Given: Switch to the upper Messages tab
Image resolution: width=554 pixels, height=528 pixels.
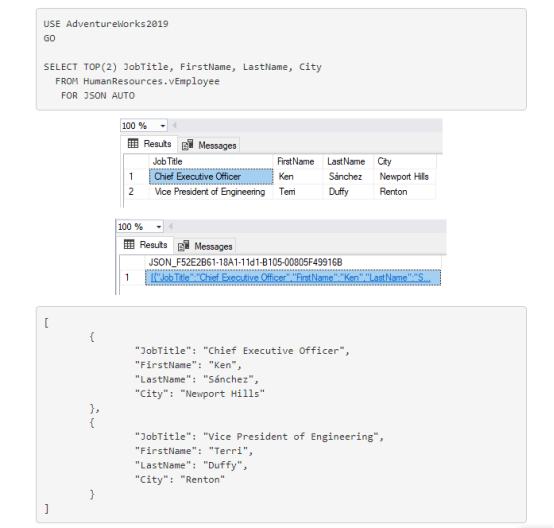Looking at the screenshot, I should click(x=209, y=145).
